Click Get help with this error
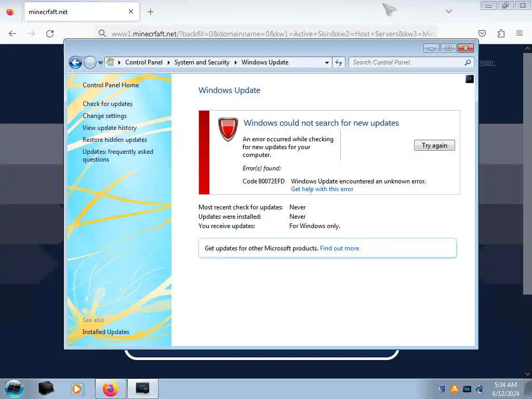The image size is (532, 399). pyautogui.click(x=322, y=189)
